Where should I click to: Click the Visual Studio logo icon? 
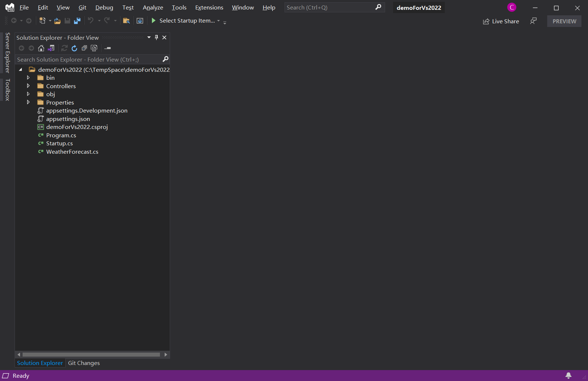click(10, 7)
